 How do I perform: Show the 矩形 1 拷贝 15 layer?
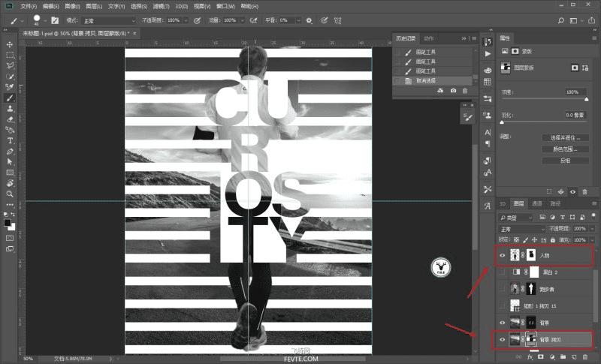502,306
